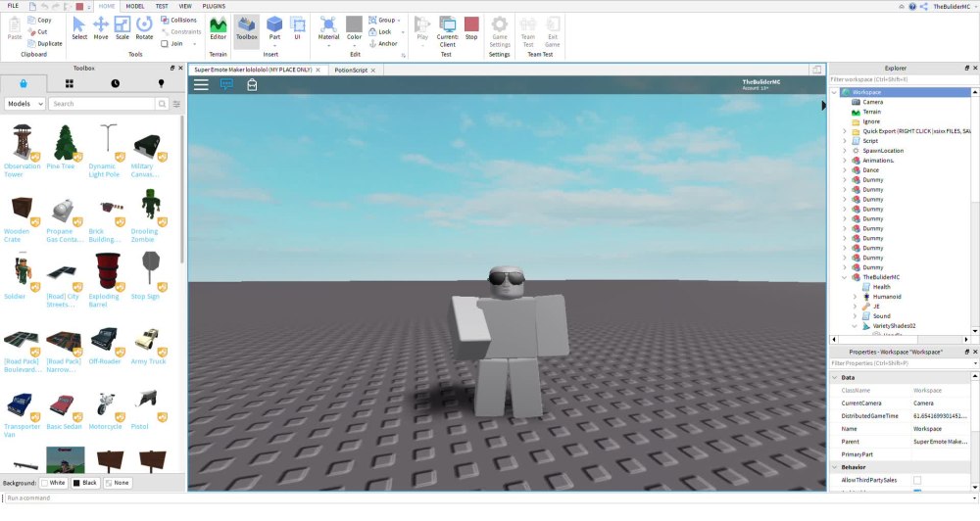Open the Models category dropdown
This screenshot has width=980, height=521.
(x=24, y=103)
